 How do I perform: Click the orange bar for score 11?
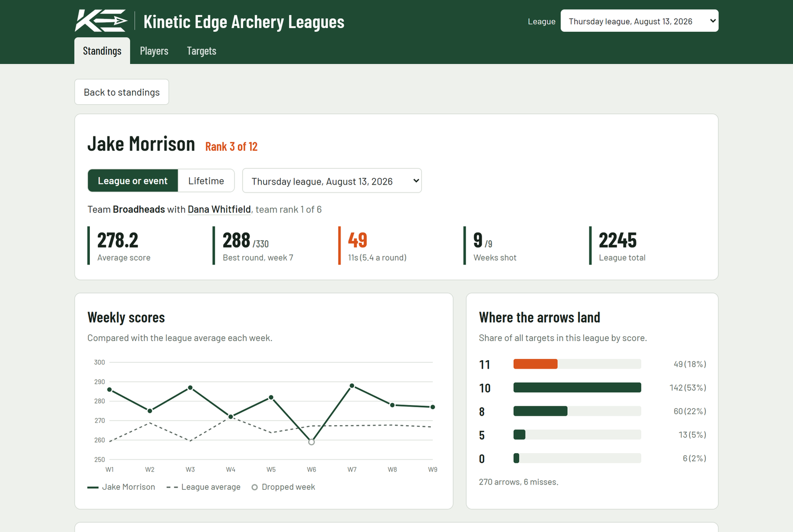(x=536, y=364)
